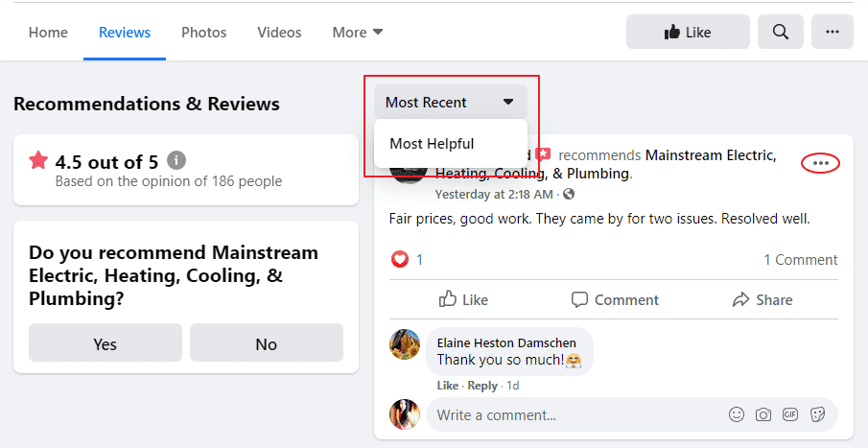This screenshot has height=448, width=868.
Task: Switch to the Reviews tab
Action: (125, 32)
